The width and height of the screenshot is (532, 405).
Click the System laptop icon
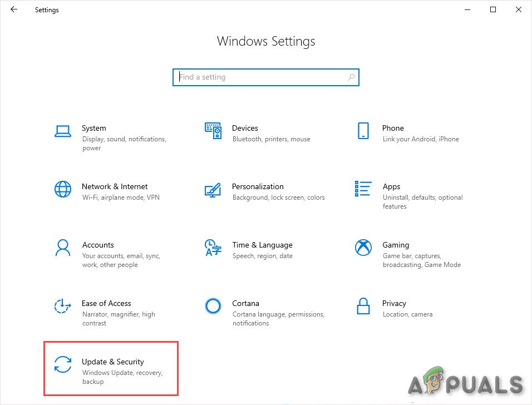click(x=63, y=131)
